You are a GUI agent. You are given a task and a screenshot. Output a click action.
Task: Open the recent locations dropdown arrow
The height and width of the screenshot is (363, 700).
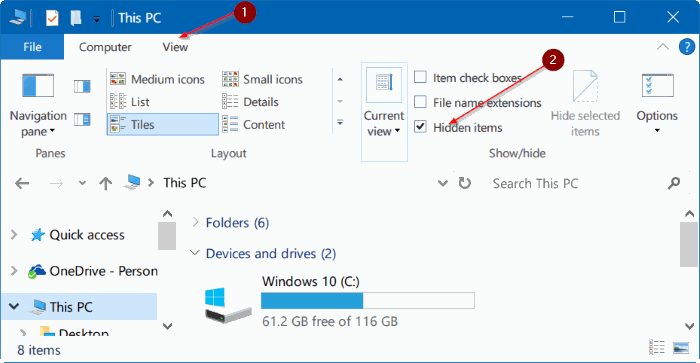click(x=82, y=183)
